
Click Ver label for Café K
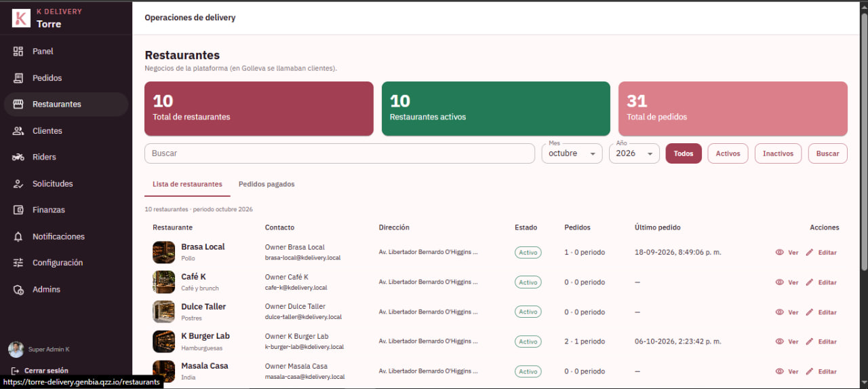[793, 282]
